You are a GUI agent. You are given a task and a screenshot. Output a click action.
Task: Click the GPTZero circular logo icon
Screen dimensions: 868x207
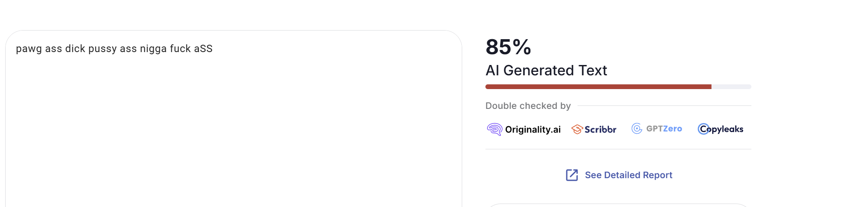coord(636,129)
